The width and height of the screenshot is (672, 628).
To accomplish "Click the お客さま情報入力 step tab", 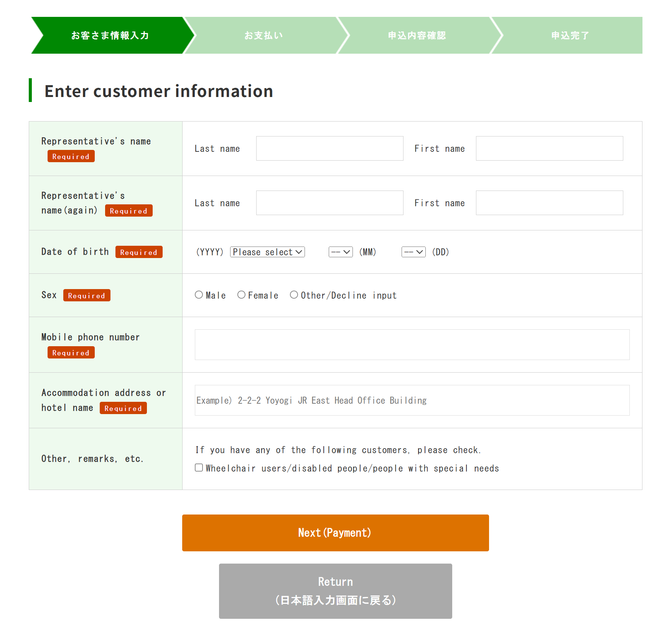I will [x=110, y=35].
